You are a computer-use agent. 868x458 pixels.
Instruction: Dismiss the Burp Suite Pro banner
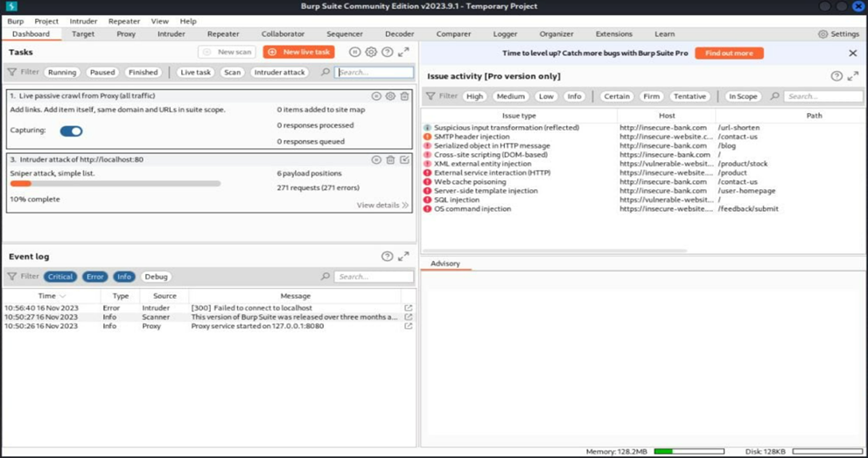pyautogui.click(x=853, y=53)
